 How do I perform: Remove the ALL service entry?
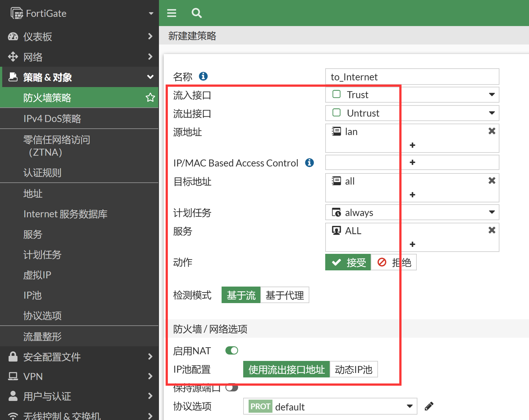point(491,230)
